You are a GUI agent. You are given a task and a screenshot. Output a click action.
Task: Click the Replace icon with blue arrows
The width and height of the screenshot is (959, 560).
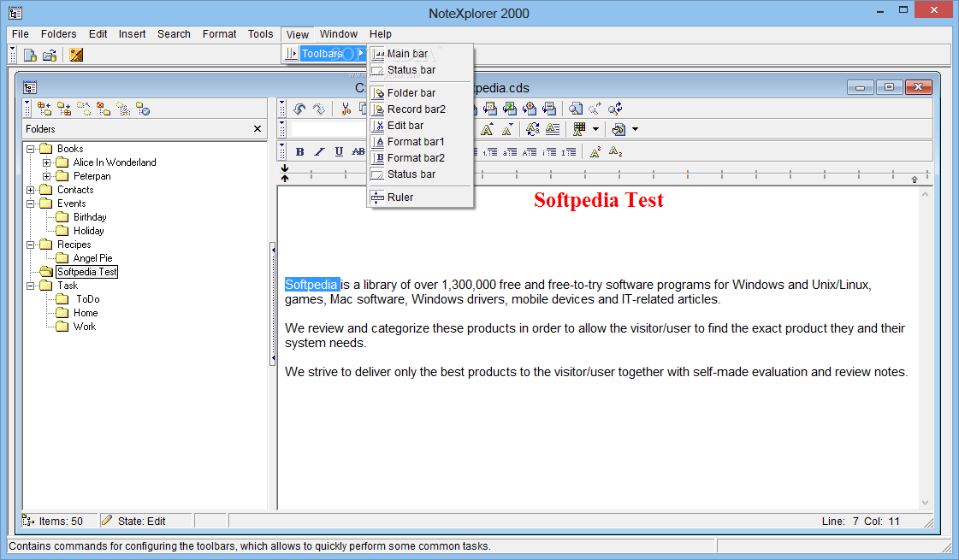[x=615, y=109]
